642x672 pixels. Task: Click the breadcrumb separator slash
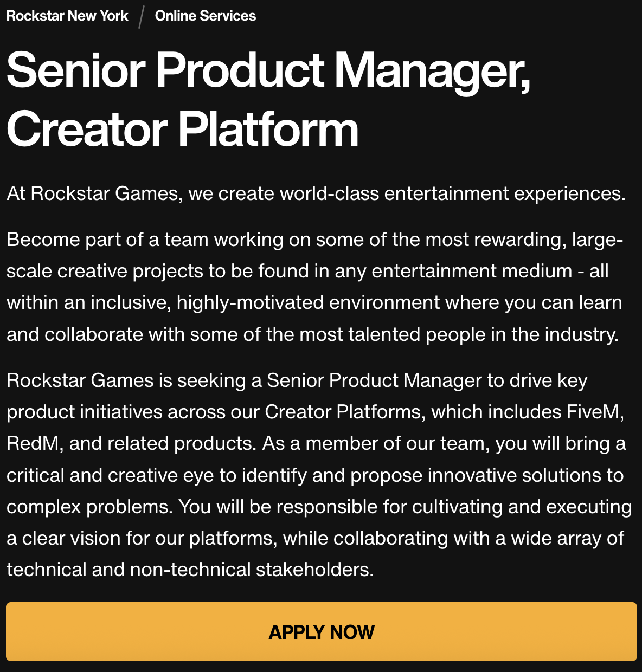pyautogui.click(x=142, y=15)
